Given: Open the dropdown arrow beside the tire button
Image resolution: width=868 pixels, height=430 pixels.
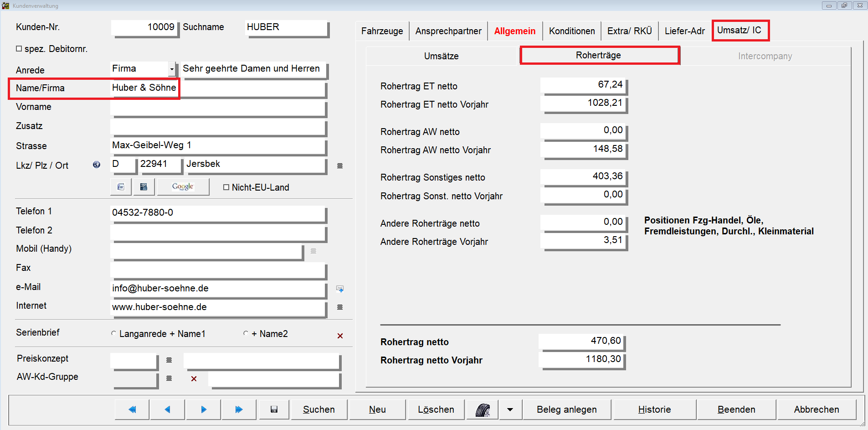Looking at the screenshot, I should click(x=510, y=409).
